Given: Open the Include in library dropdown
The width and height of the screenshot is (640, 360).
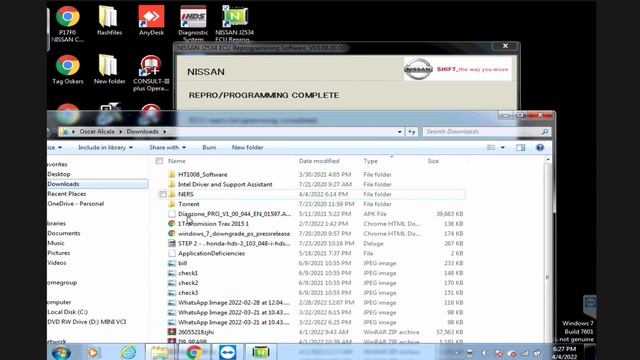Looking at the screenshot, I should 105,147.
